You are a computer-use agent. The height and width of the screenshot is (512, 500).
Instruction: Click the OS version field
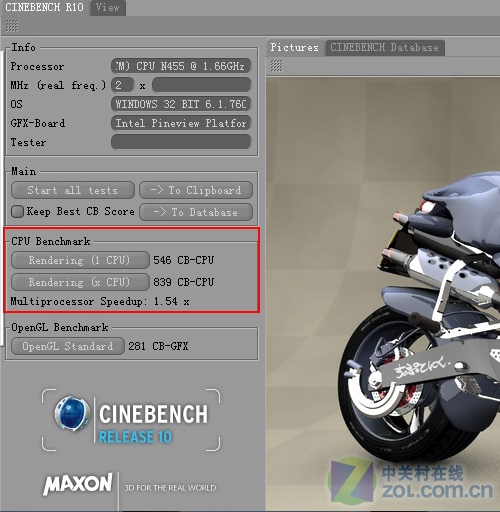coord(181,104)
